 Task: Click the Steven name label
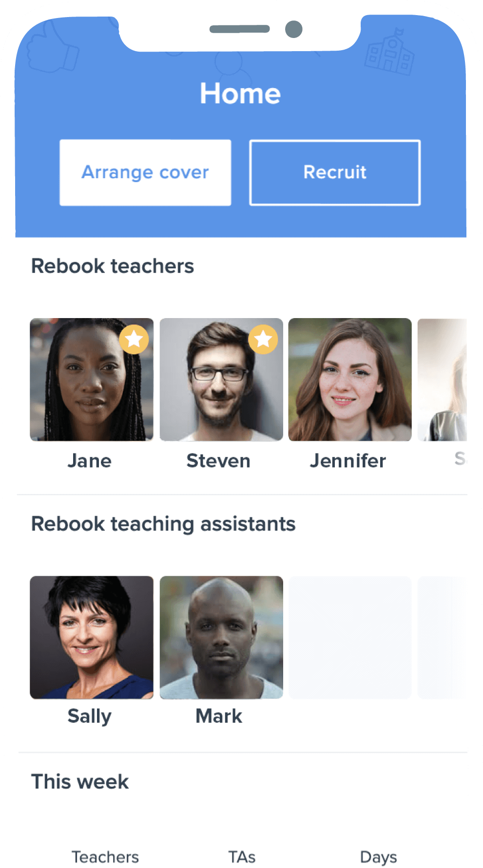(x=218, y=461)
